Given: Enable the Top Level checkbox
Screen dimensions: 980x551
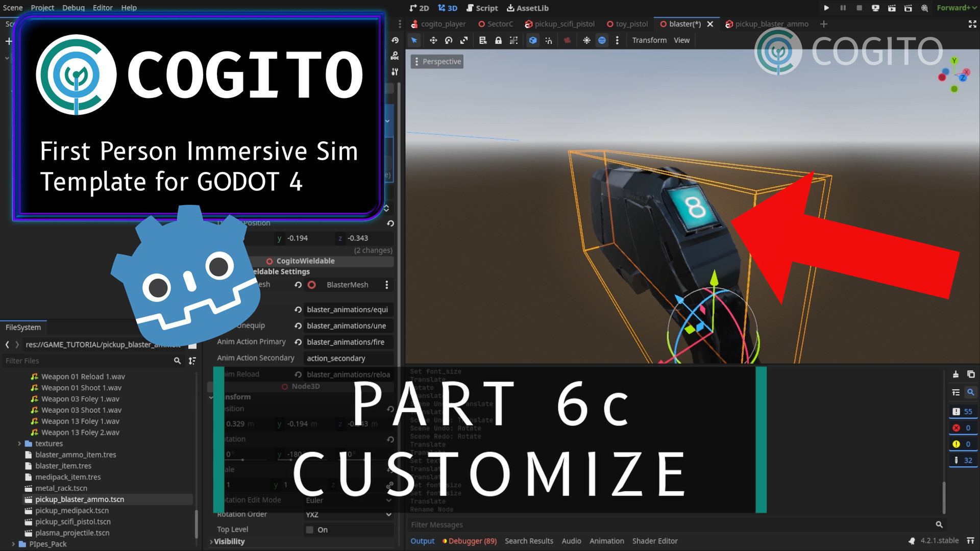Looking at the screenshot, I should (309, 530).
